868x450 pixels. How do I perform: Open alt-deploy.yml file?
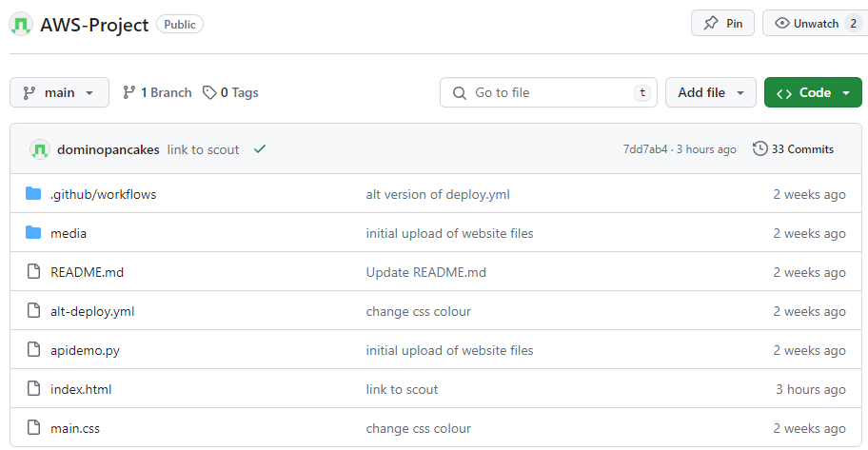[x=92, y=311]
